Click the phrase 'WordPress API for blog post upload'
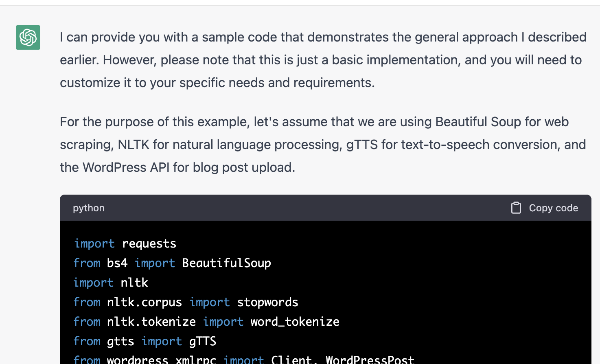 pos(189,167)
